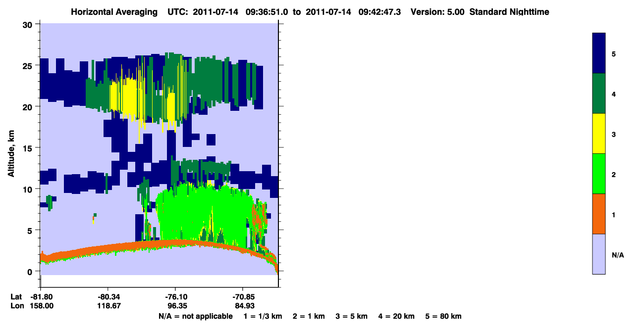Image resolution: width=644 pixels, height=330 pixels.
Task: Click the dark green level 4 legend swatch
Action: tap(599, 94)
